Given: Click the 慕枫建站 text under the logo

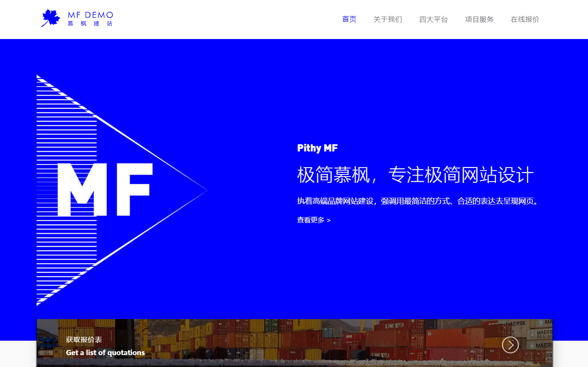Looking at the screenshot, I should (90, 24).
